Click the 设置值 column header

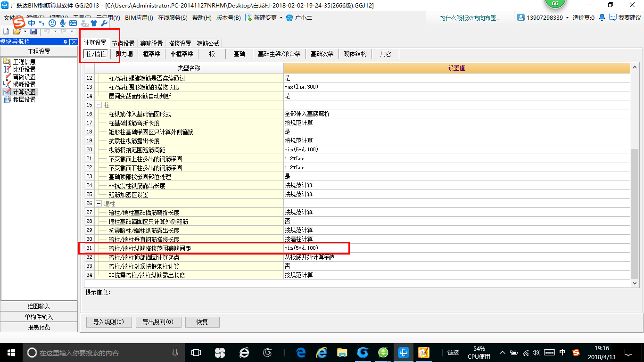(x=456, y=68)
